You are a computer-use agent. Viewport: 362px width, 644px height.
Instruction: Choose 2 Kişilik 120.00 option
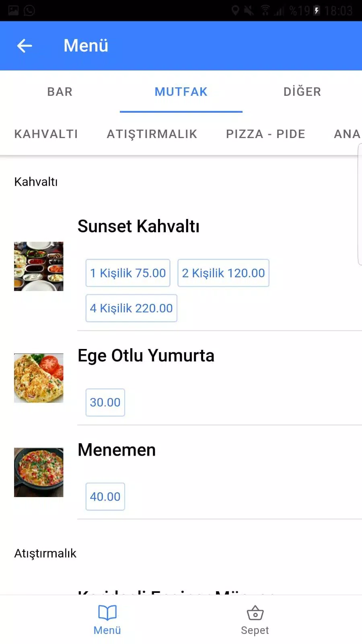pyautogui.click(x=223, y=273)
